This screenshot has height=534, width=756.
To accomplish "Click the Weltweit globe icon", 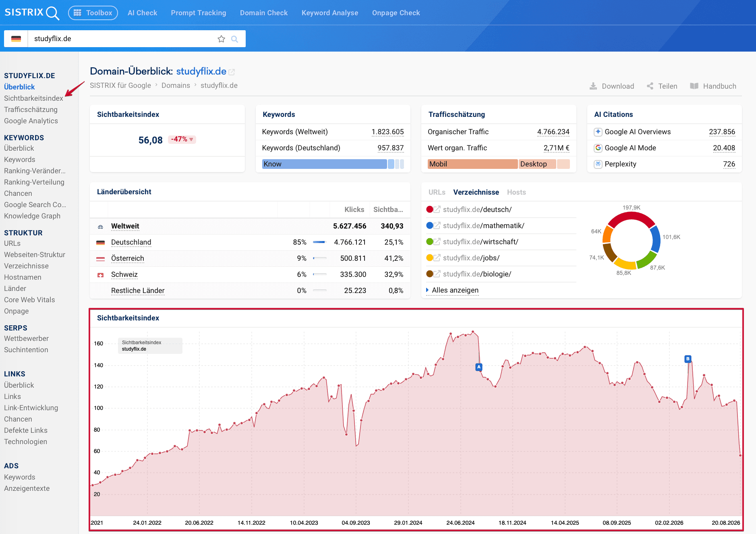I will click(100, 227).
